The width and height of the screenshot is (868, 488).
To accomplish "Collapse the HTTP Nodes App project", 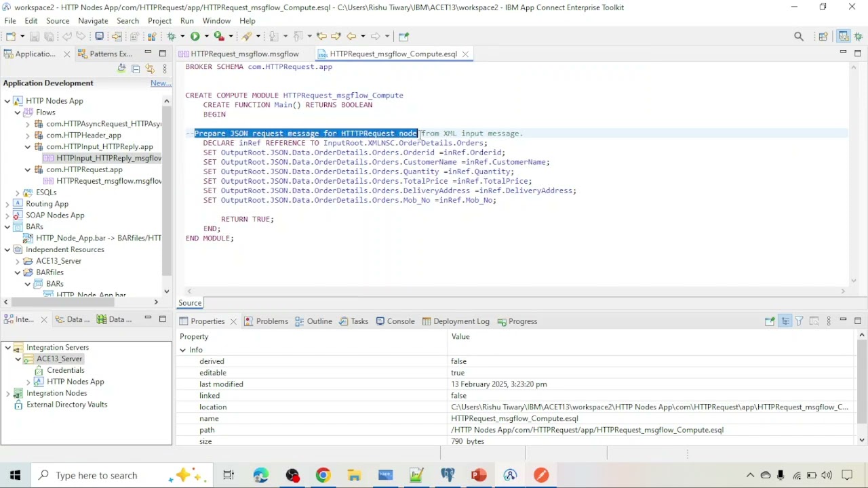I will [x=7, y=101].
